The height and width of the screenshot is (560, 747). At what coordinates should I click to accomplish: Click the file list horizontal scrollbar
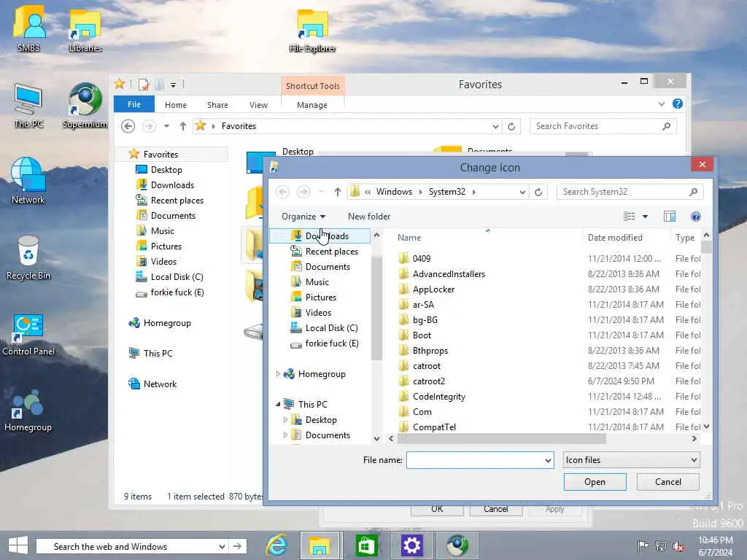point(502,438)
